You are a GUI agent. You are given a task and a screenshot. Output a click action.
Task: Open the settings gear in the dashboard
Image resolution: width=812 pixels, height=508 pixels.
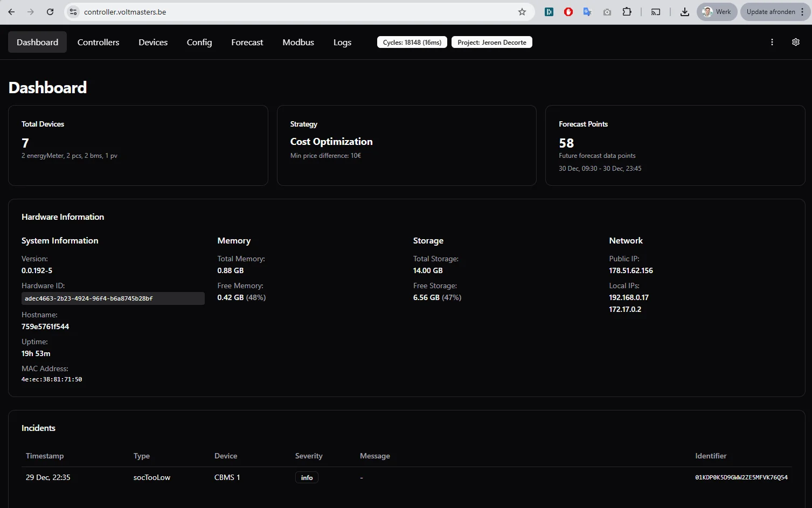pyautogui.click(x=796, y=42)
